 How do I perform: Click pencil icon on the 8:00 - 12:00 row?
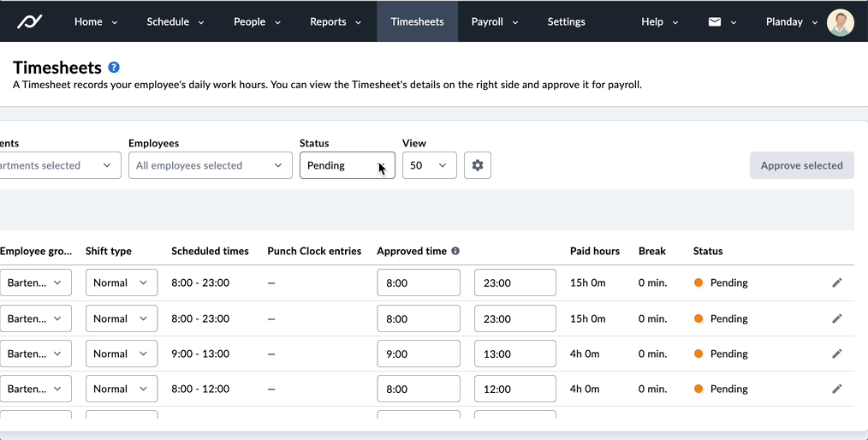pyautogui.click(x=836, y=389)
